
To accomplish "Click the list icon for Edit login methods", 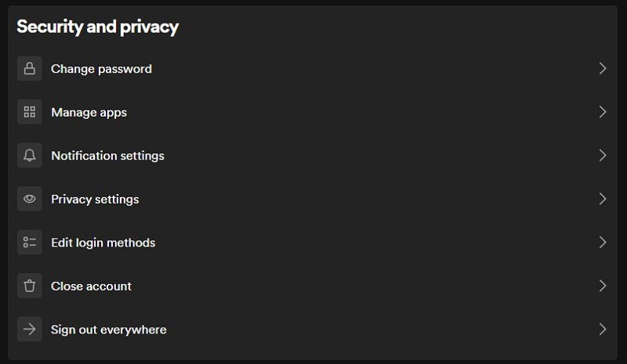I will [x=30, y=242].
